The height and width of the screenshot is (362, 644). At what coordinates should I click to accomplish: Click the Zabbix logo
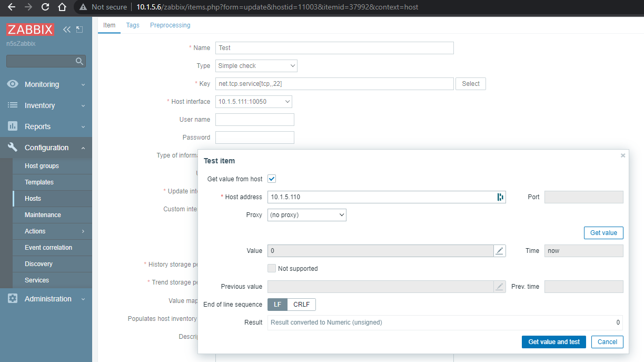(x=30, y=30)
